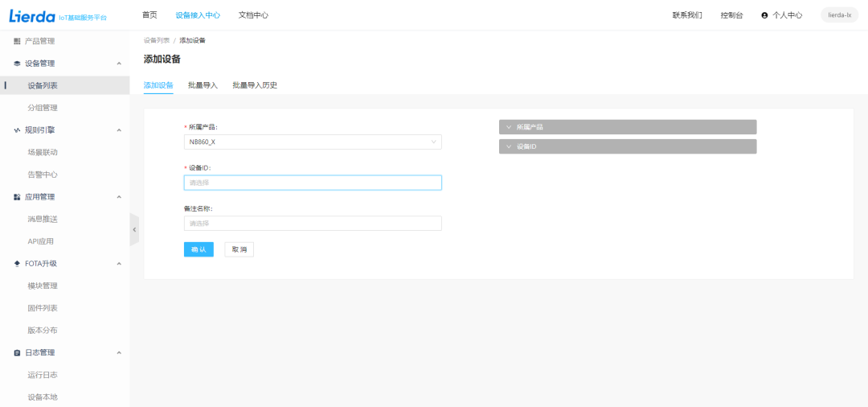The image size is (868, 407).
Task: Switch to the 添加设备 tab
Action: [158, 85]
